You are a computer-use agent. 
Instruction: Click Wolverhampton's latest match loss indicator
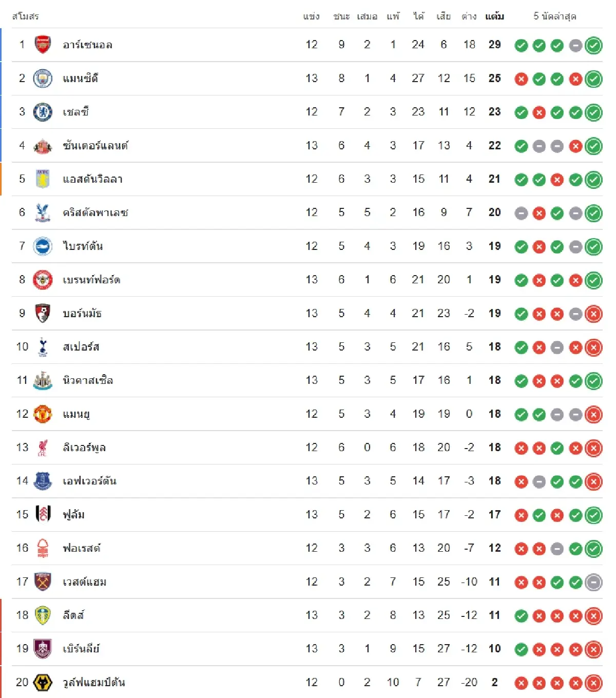tap(593, 683)
